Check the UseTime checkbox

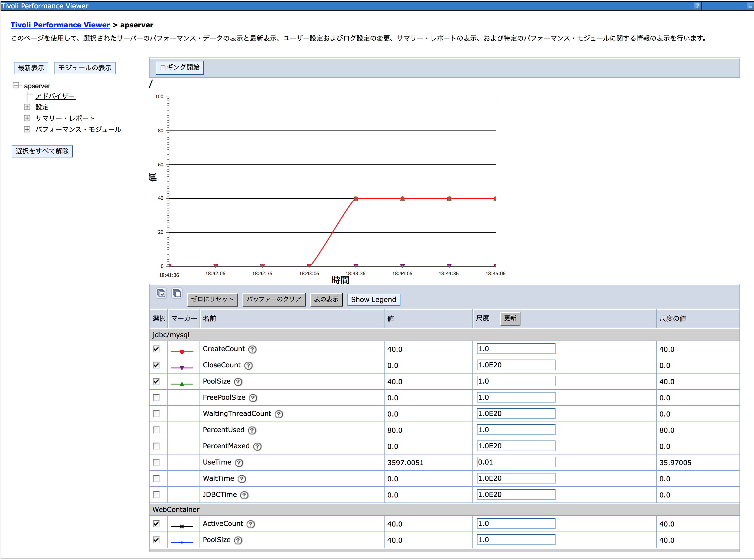[156, 462]
